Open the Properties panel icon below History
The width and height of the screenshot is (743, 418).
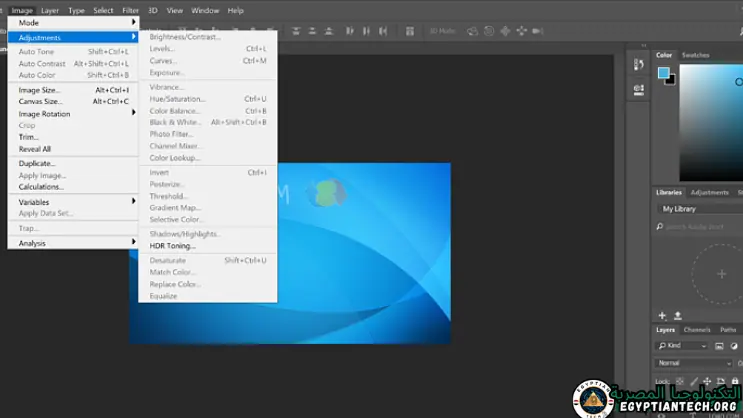click(640, 89)
